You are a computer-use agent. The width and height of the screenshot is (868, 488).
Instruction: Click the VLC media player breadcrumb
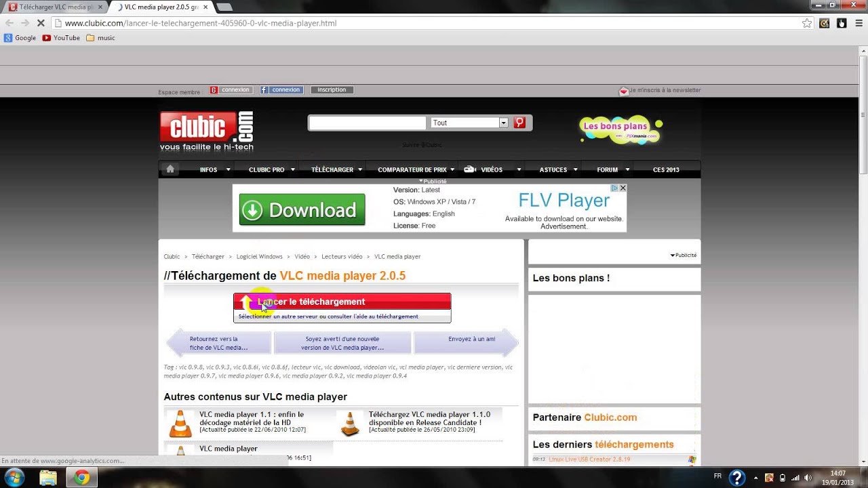point(397,257)
